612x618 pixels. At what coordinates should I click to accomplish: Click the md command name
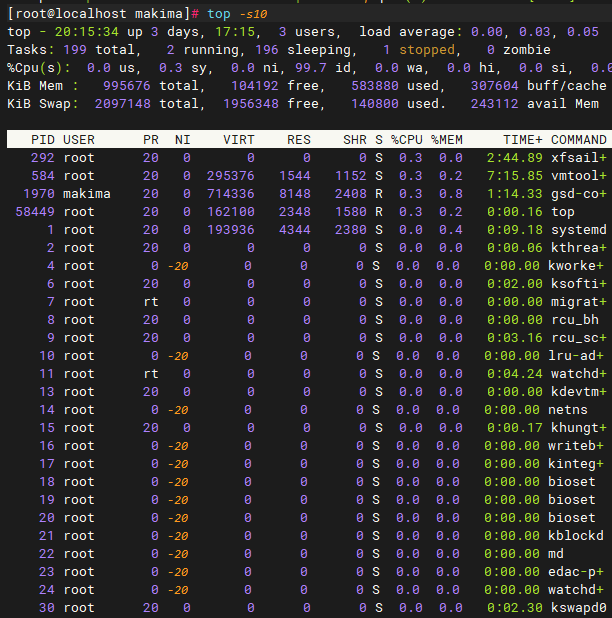[556, 554]
